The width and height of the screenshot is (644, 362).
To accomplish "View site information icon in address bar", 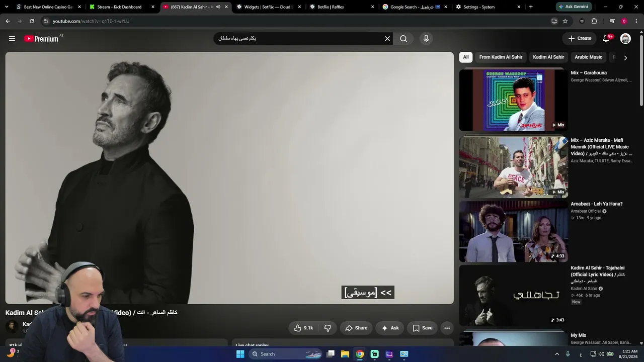I will 46,21.
